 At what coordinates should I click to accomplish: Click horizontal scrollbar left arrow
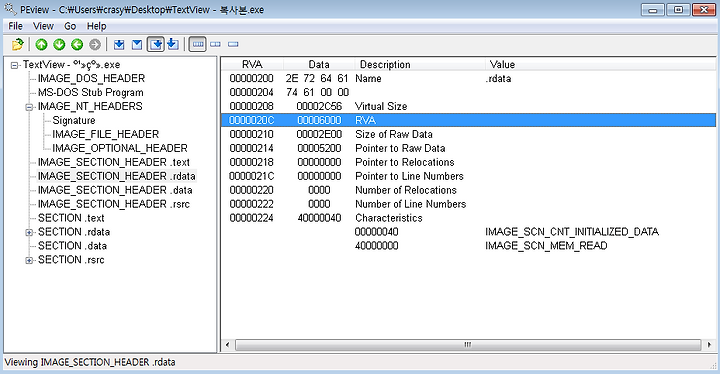(x=227, y=345)
